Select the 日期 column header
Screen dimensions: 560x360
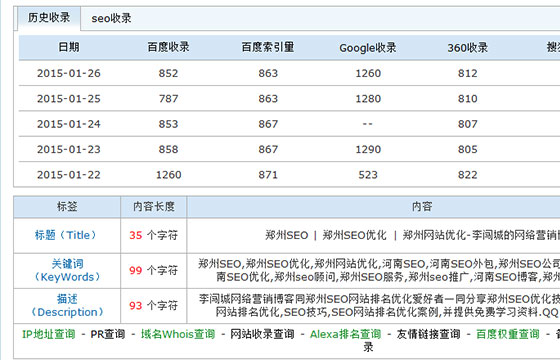click(x=69, y=48)
